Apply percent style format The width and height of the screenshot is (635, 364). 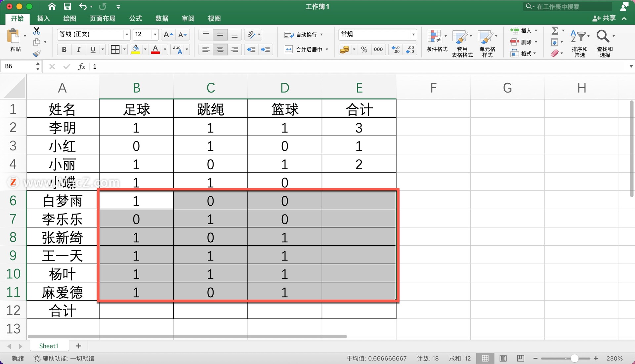(x=364, y=50)
